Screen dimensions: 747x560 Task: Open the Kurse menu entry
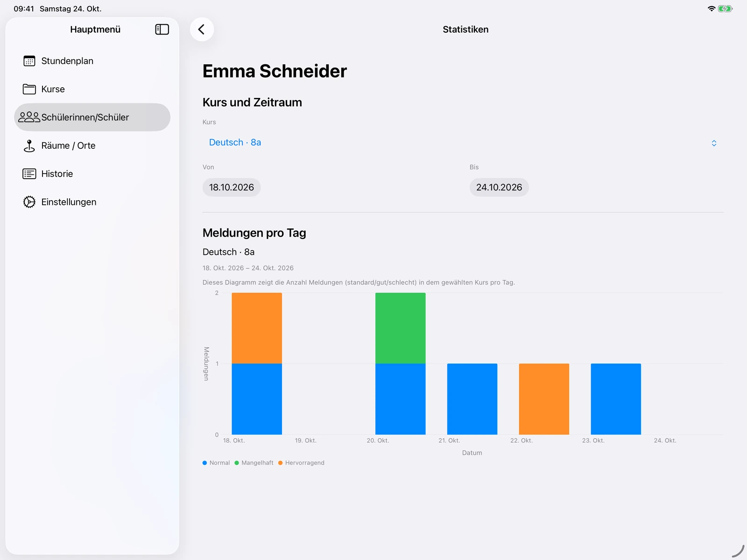coord(92,89)
